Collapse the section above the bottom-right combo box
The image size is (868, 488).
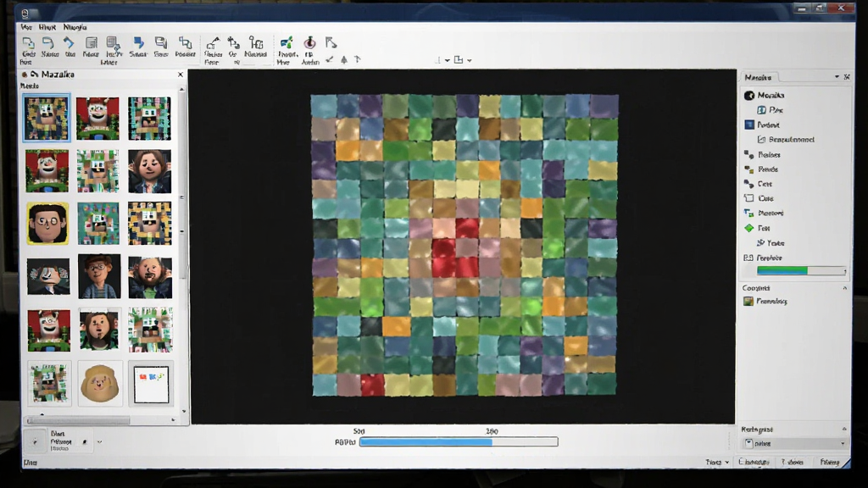pos(845,429)
